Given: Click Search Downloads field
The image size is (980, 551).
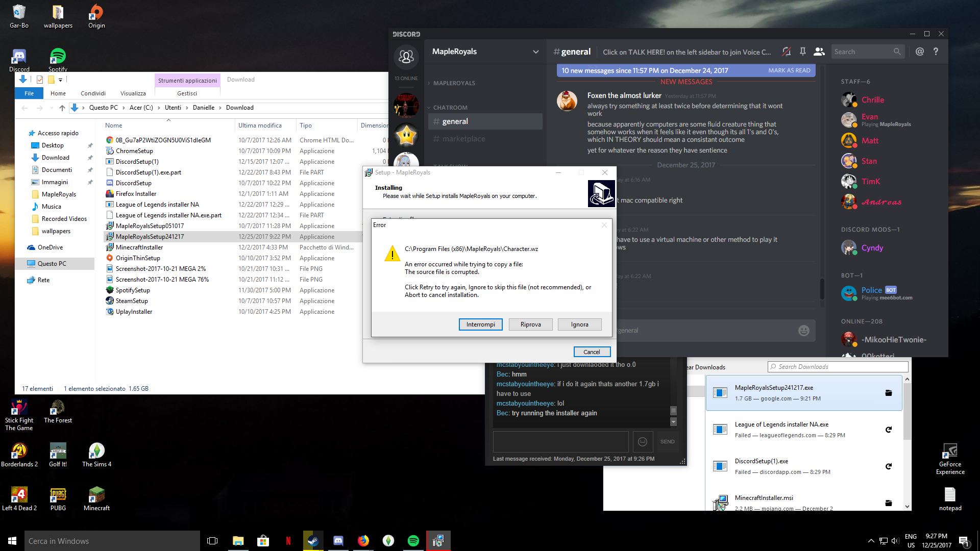Looking at the screenshot, I should 838,367.
